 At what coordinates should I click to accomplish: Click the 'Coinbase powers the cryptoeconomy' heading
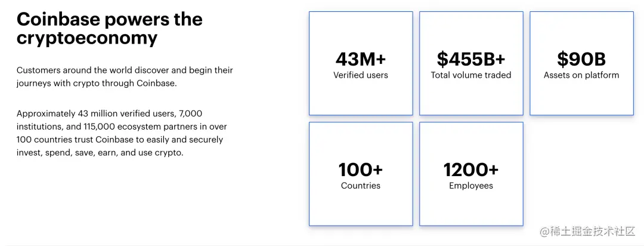click(110, 29)
